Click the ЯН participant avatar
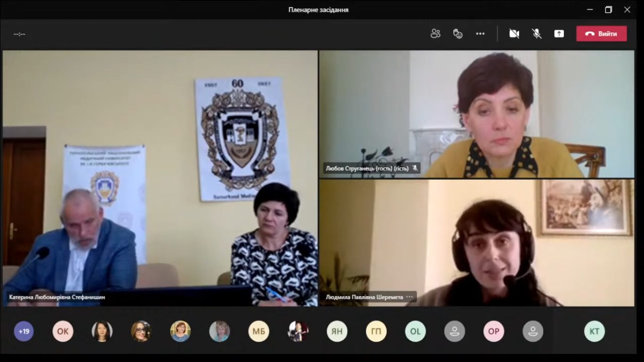 click(337, 331)
